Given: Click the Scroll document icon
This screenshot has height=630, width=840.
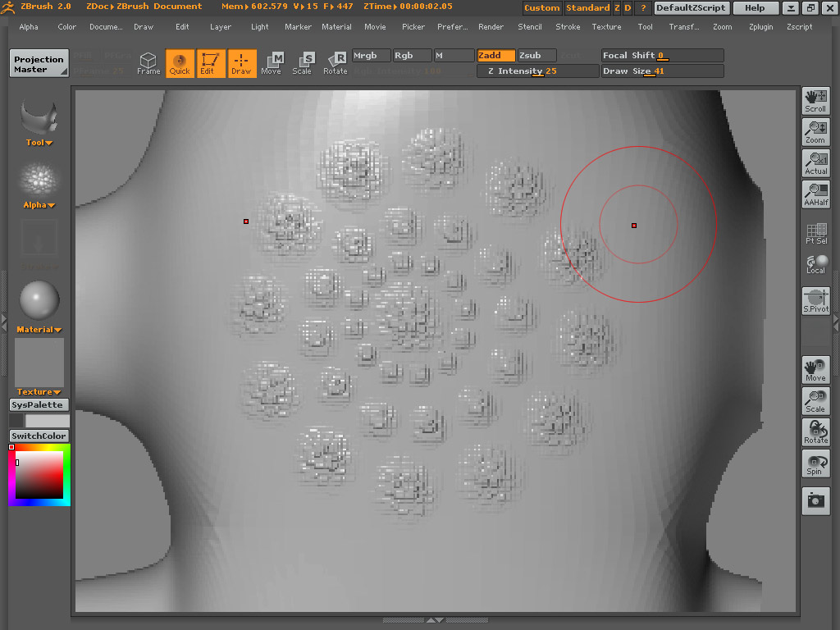Looking at the screenshot, I should pos(815,101).
